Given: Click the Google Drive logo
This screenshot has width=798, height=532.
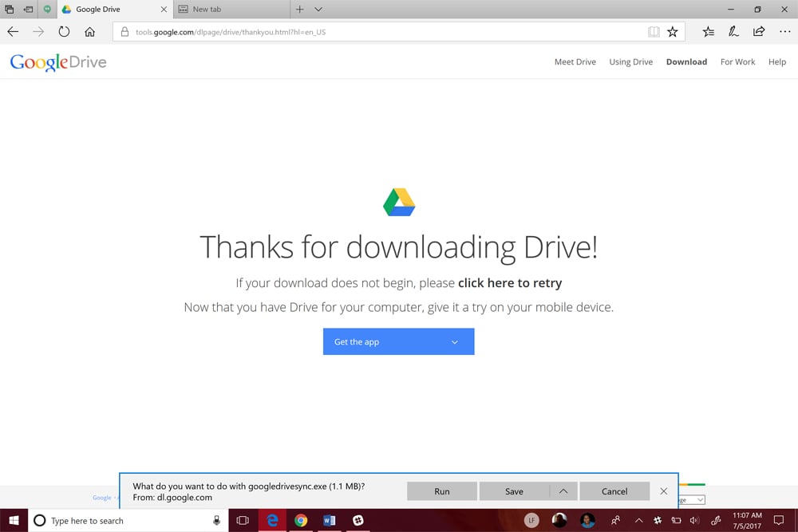Looking at the screenshot, I should point(58,62).
